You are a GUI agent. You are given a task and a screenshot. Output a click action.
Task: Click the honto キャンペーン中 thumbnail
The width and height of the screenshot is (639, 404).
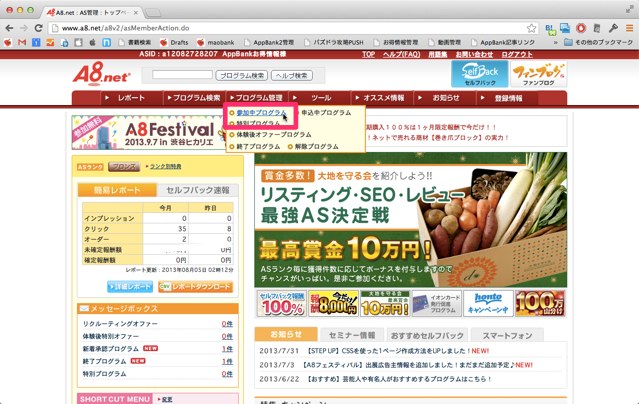pos(488,303)
